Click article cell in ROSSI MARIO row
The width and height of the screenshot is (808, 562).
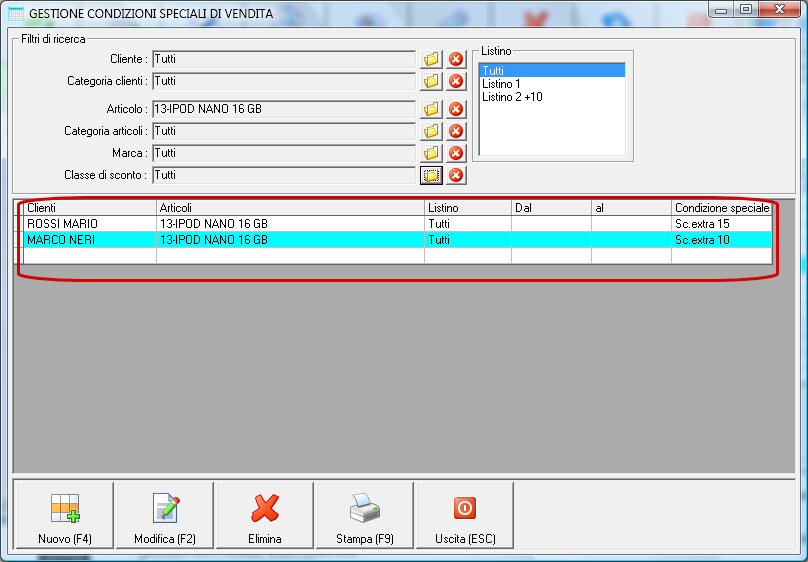click(x=290, y=224)
